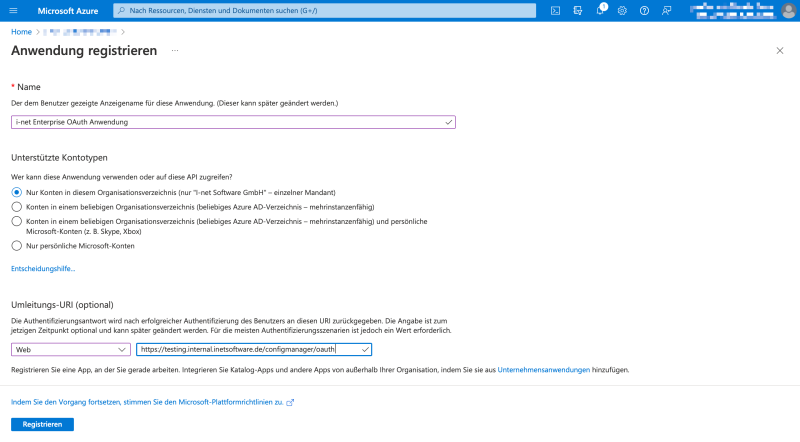Image resolution: width=800 pixels, height=442 pixels.
Task: Click the application Name input field
Action: click(230, 122)
